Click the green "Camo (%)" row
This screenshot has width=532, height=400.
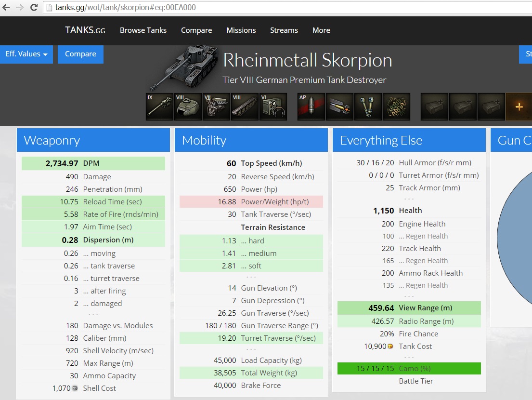coord(409,368)
